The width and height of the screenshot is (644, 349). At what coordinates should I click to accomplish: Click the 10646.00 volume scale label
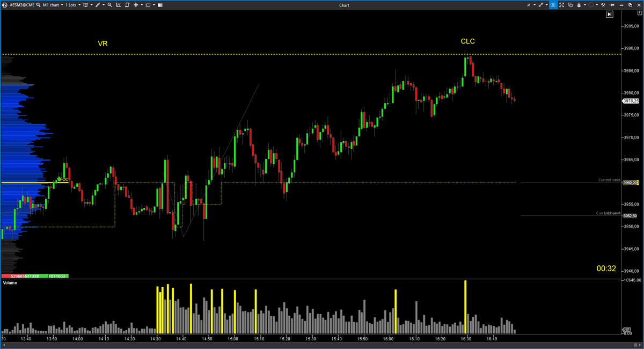[632, 280]
